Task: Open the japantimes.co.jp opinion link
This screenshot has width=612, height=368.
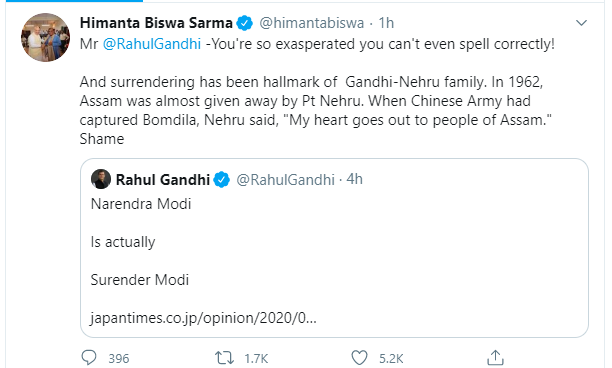Action: pyautogui.click(x=203, y=318)
